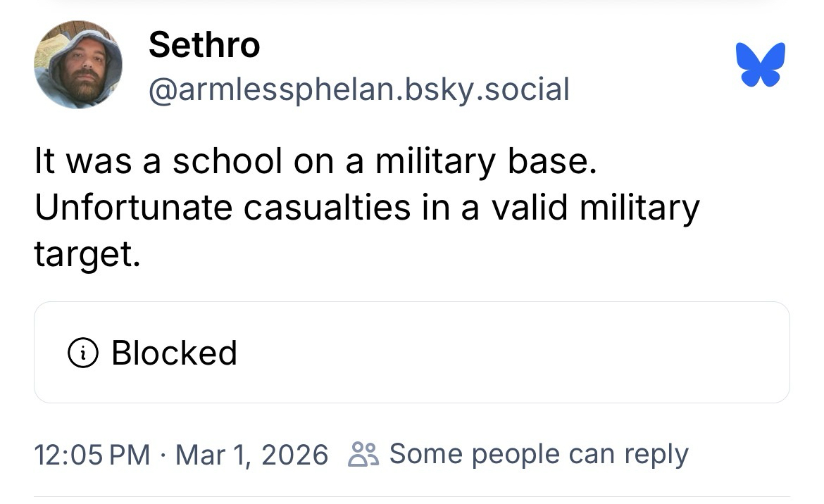Open the display name Sethro

[204, 46]
